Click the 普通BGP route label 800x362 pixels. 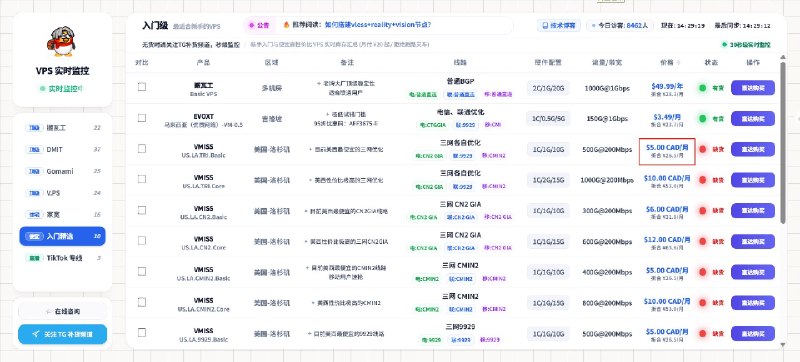460,81
